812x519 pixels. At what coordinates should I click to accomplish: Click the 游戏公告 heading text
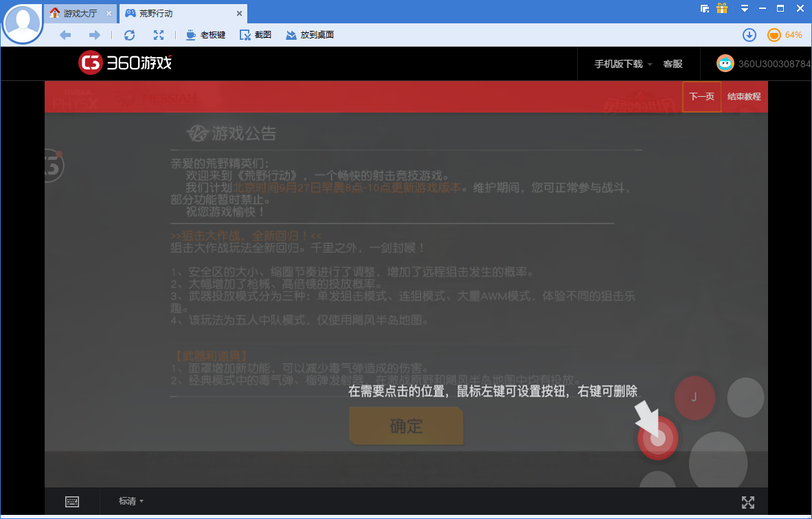coord(244,133)
